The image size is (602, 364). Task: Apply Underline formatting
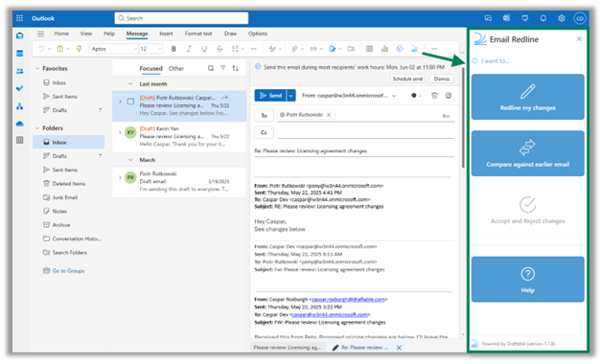[x=204, y=49]
